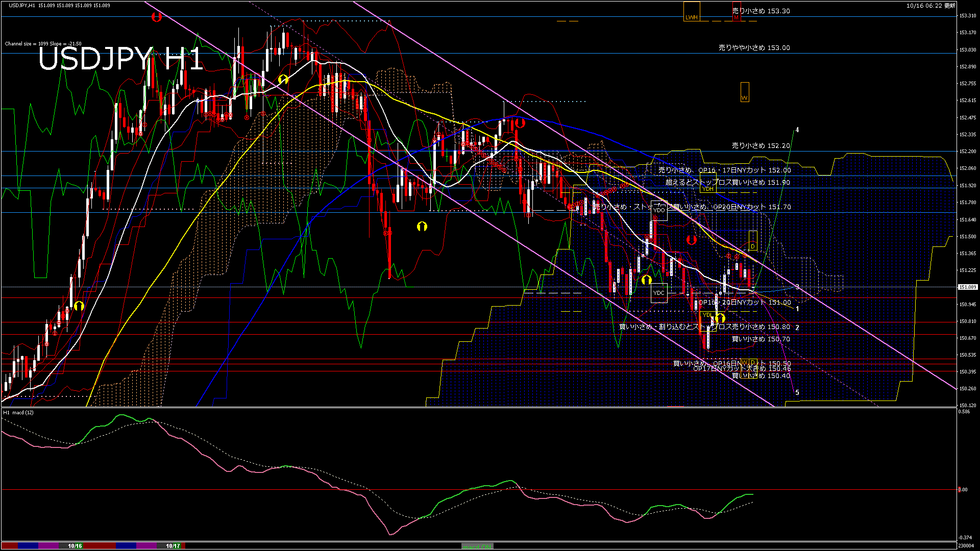Click the USDJPY,H1 symbol header text
Image resolution: width=980 pixels, height=551 pixels.
click(22, 5)
